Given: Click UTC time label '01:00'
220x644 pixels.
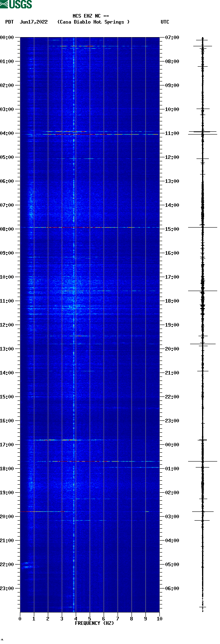Looking at the screenshot, I should coord(172,469).
